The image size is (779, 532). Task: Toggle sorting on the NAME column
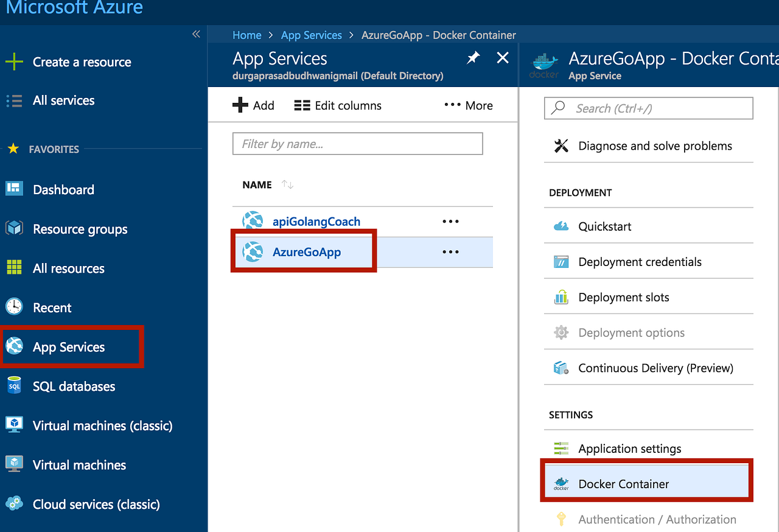click(287, 184)
